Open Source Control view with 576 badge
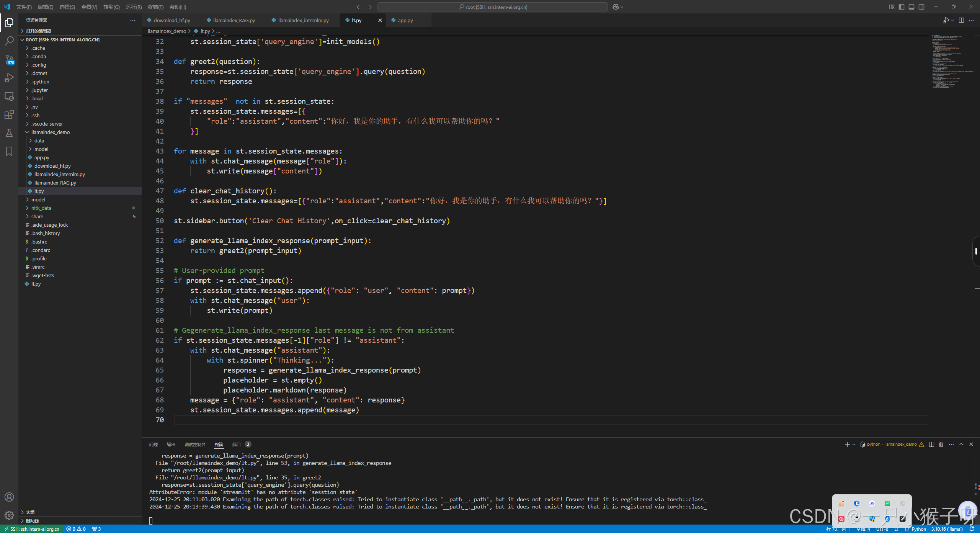This screenshot has height=533, width=980. (x=9, y=59)
